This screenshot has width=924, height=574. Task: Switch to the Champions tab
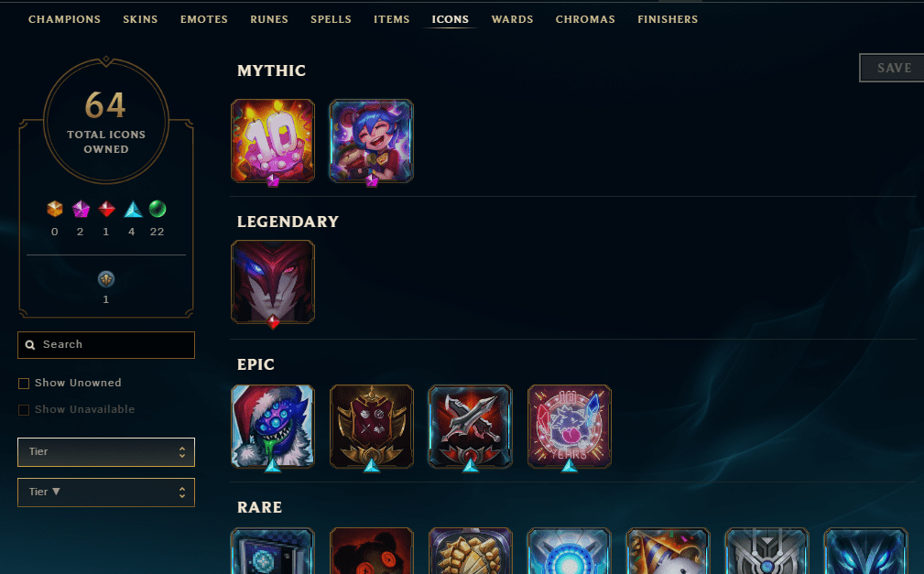pyautogui.click(x=64, y=19)
